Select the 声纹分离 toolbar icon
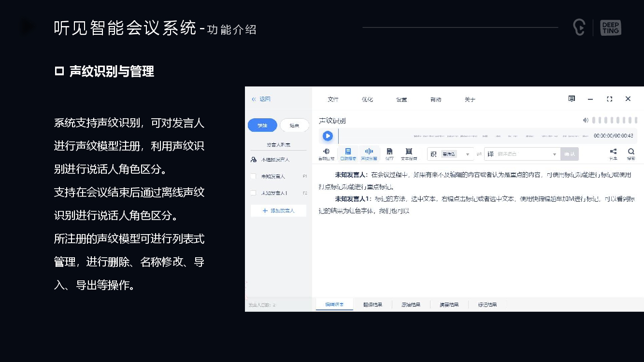The width and height of the screenshot is (644, 362). point(369,153)
